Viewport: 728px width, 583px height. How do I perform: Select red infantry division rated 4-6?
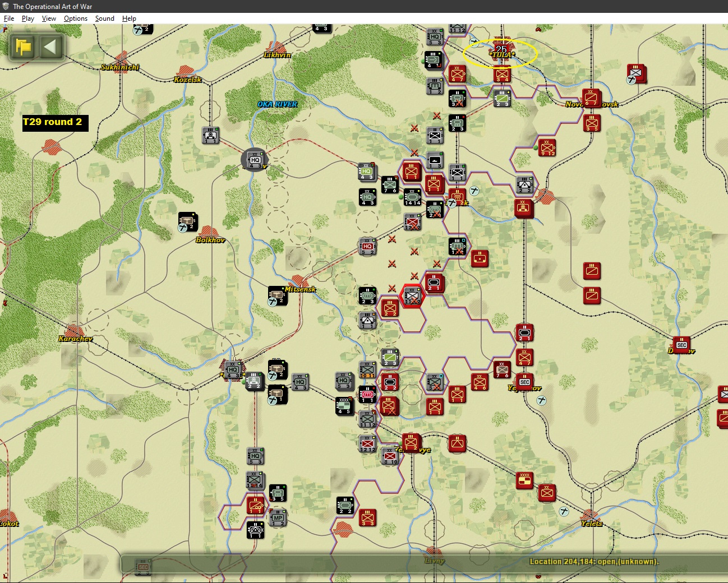pyautogui.click(x=480, y=382)
